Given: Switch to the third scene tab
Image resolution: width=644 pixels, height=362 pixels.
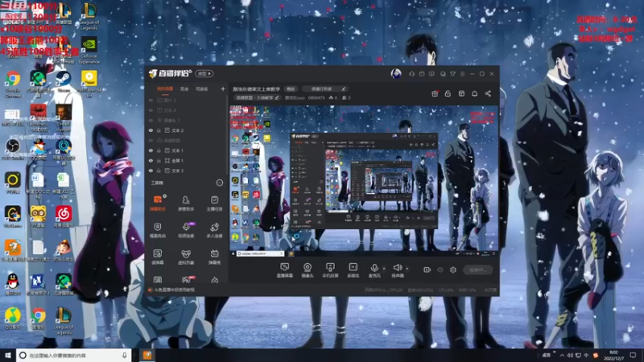Looking at the screenshot, I should [201, 89].
